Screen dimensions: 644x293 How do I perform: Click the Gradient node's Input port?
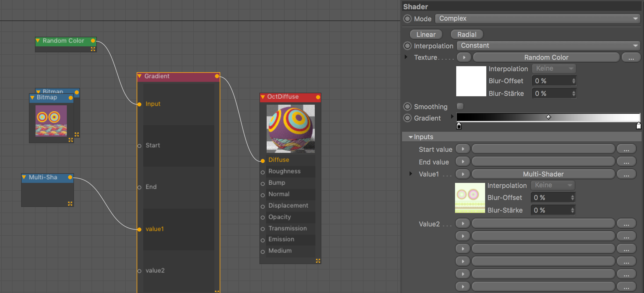(x=139, y=104)
